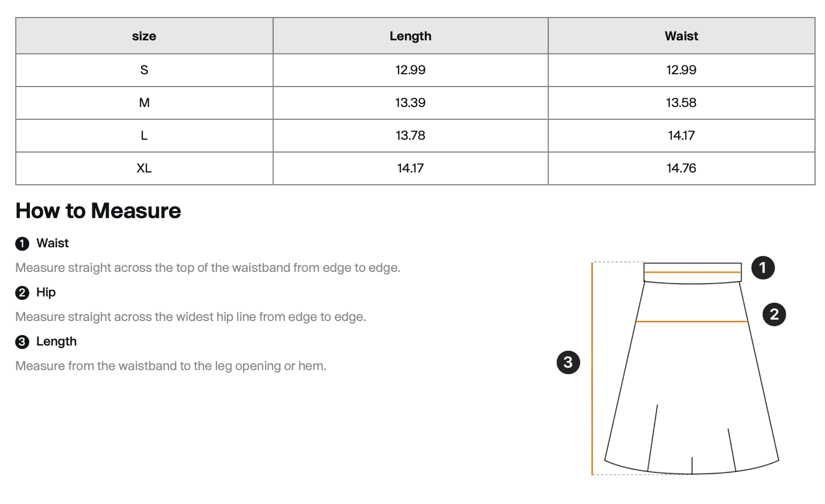
Task: Click the "How to Measure" heading
Action: point(98,211)
